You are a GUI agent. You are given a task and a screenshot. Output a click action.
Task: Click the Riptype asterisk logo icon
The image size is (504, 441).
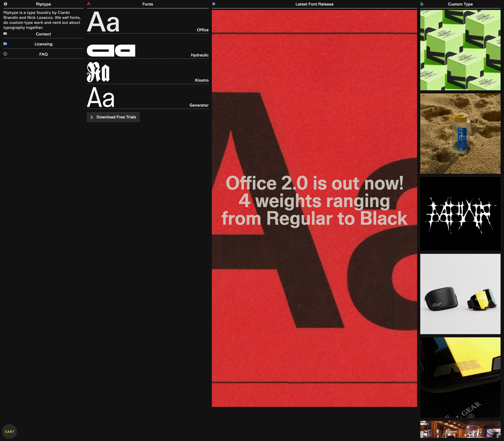pos(6,4)
